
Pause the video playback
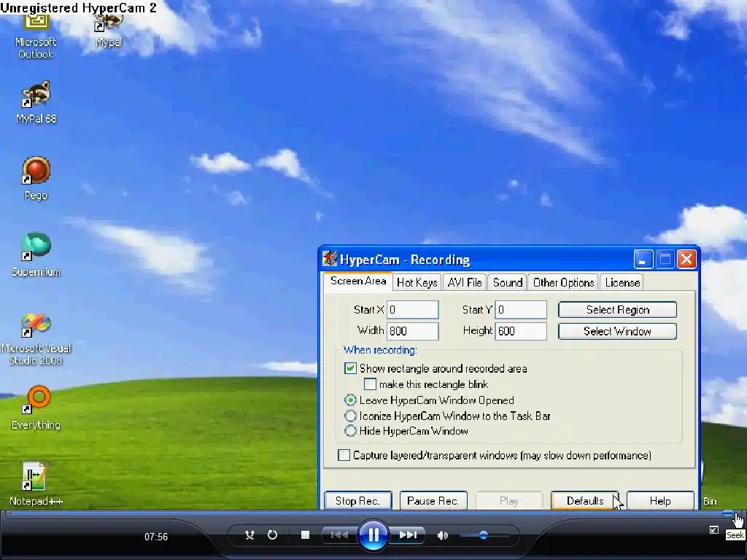click(373, 535)
